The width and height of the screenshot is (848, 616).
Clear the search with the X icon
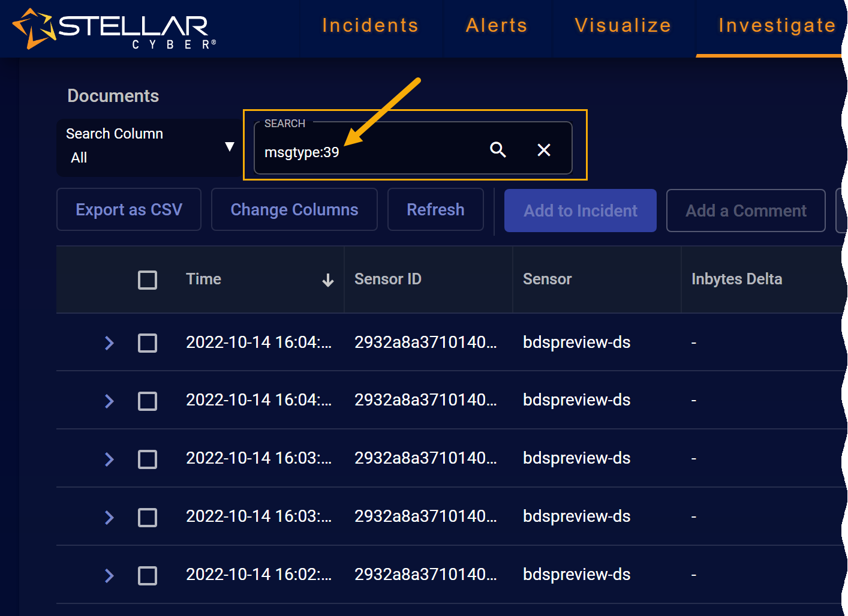544,150
